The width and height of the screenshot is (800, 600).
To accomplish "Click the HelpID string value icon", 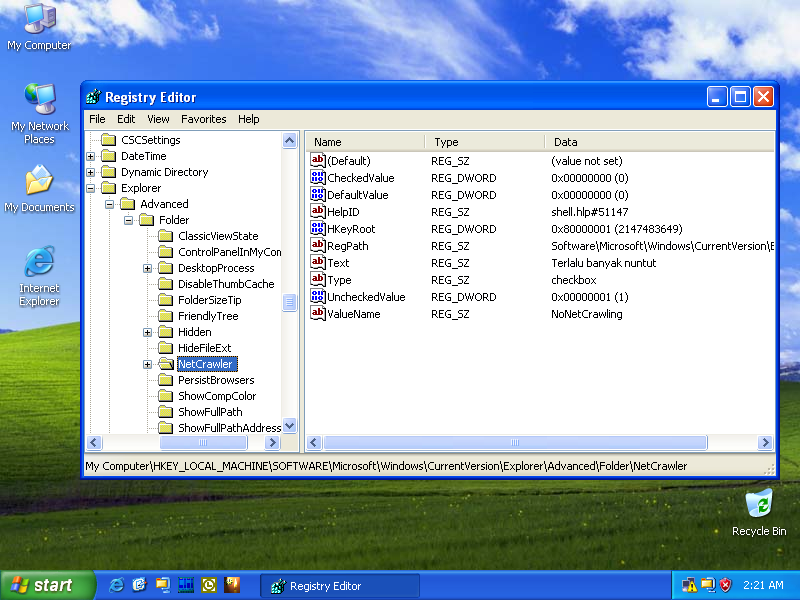I will [318, 211].
